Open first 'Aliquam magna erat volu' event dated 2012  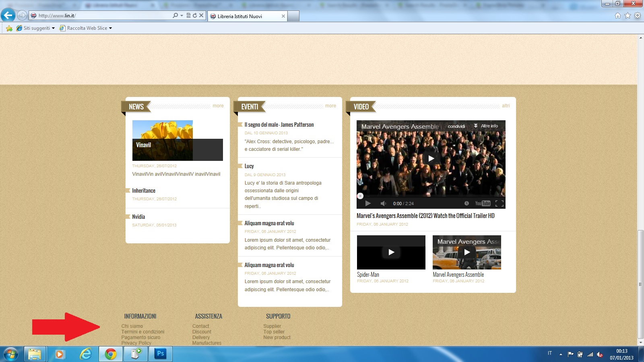pos(269,223)
